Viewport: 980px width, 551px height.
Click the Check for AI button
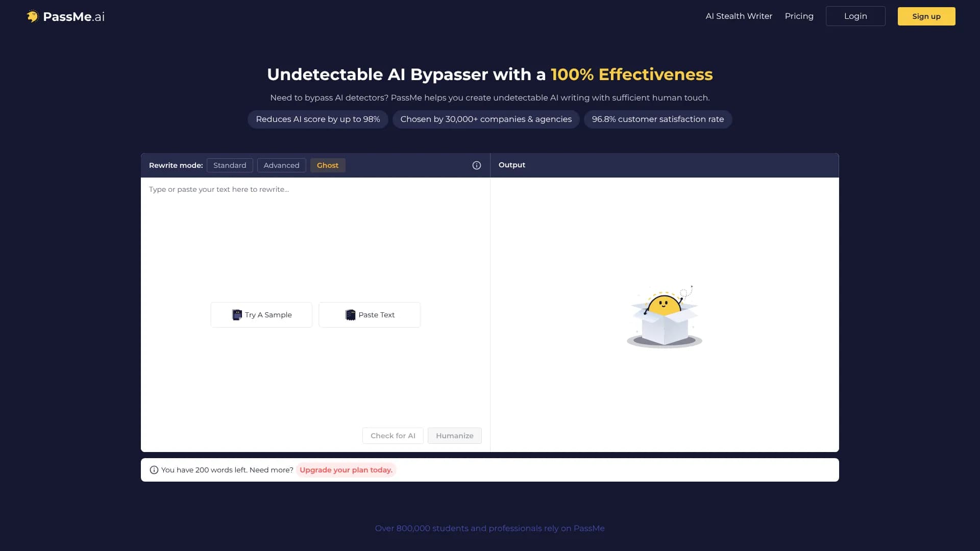pos(393,435)
